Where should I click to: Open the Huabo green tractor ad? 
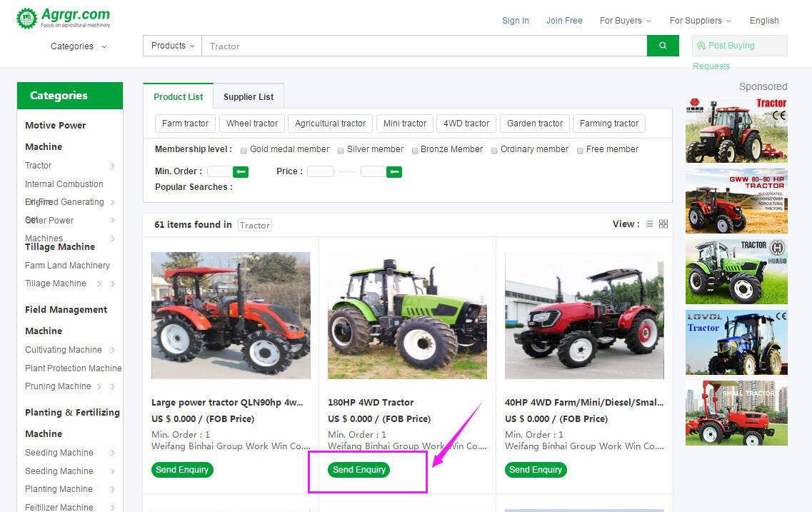coord(736,272)
